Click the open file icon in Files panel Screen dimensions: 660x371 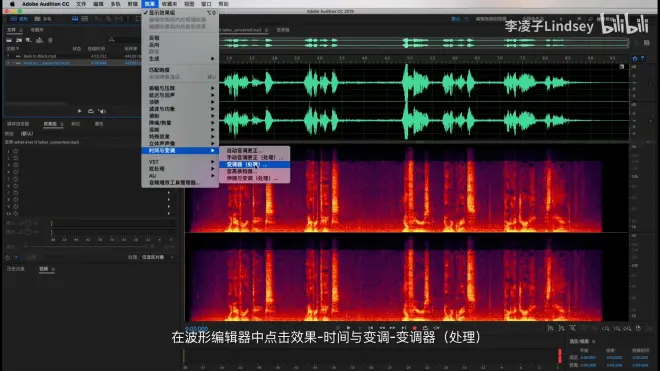9,40
